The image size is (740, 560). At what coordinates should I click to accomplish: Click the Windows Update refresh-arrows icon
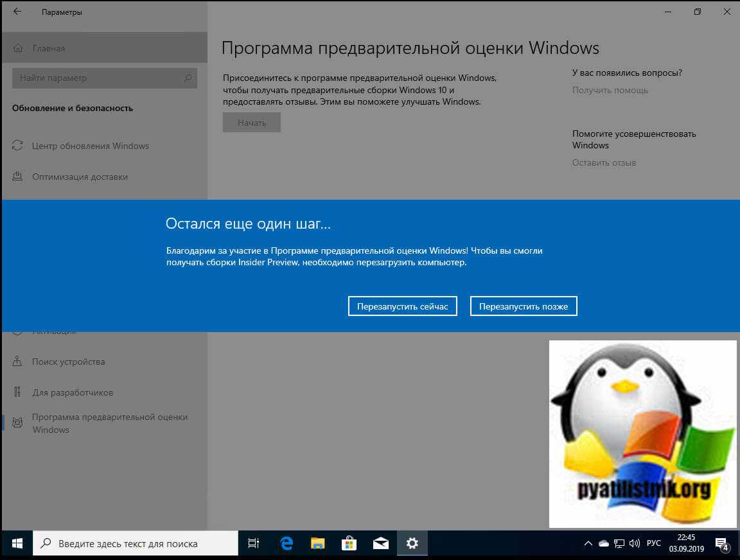click(x=17, y=145)
